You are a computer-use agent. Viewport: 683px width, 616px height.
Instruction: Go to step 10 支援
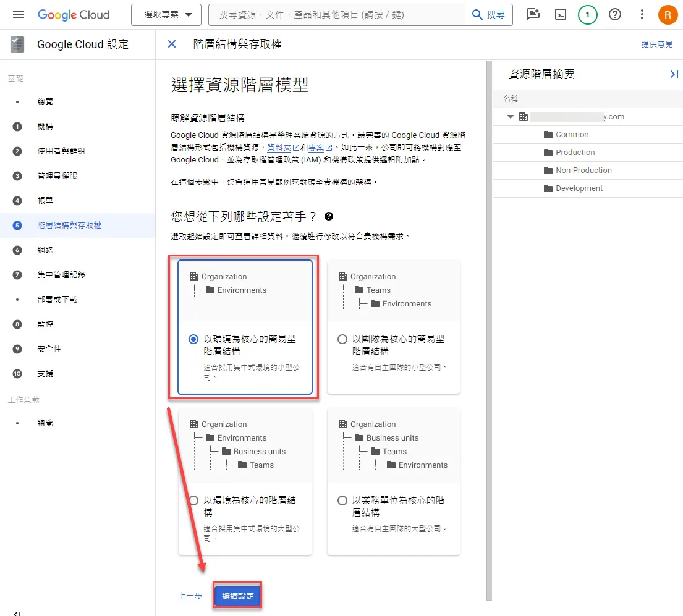coord(77,374)
